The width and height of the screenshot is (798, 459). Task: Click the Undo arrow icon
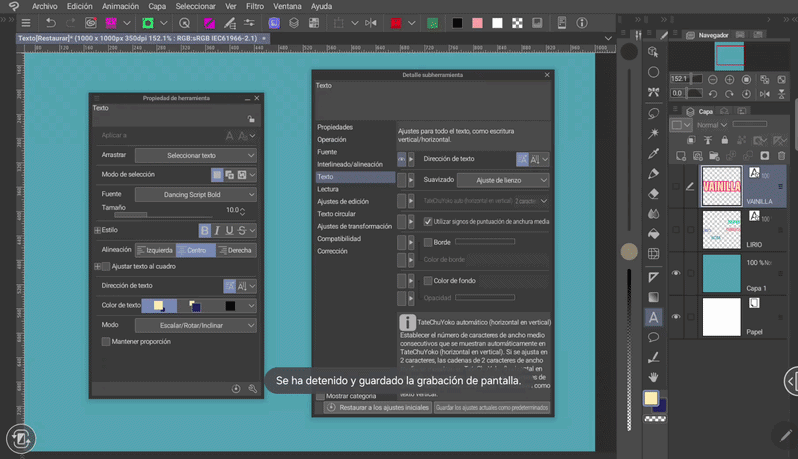pos(50,23)
